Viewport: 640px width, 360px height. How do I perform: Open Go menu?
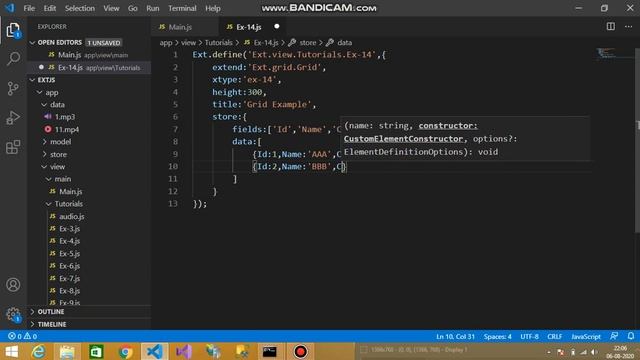tap(133, 8)
